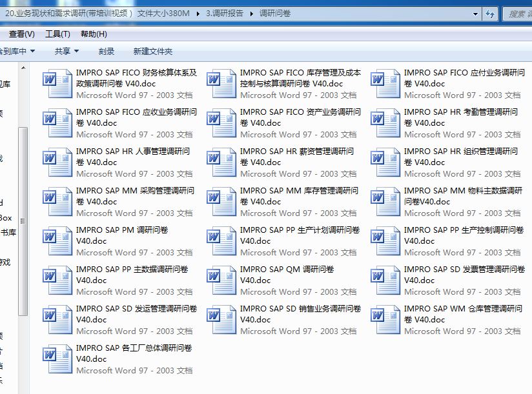
Task: Select 调研问卷 in the breadcrumb path
Action: [275, 14]
